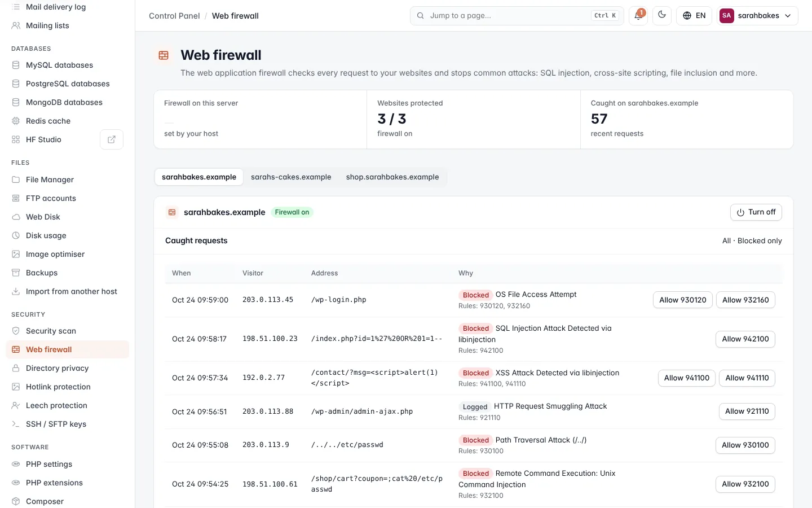Select the sarahbakes.example tab
The width and height of the screenshot is (812, 508).
point(199,177)
